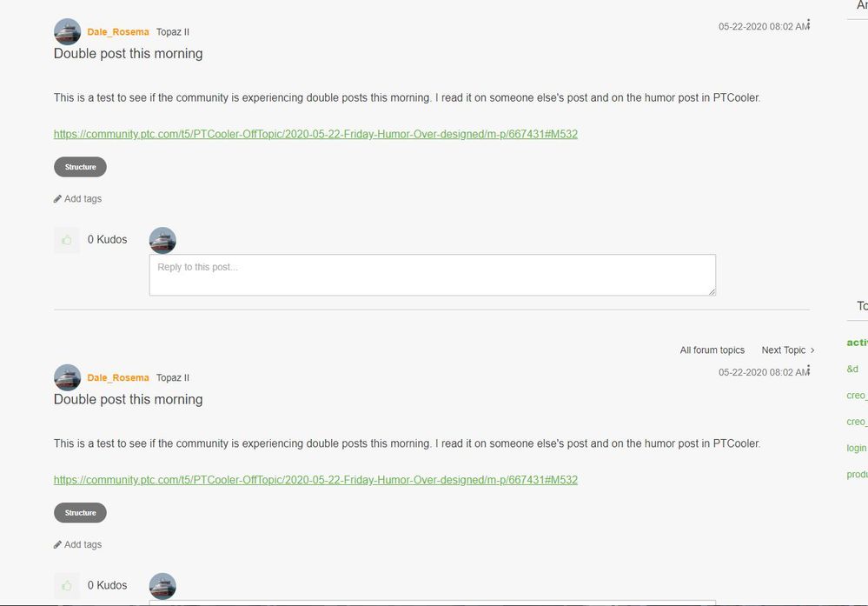
Task: Click the kudos thumbs-up on first post
Action: click(x=67, y=240)
